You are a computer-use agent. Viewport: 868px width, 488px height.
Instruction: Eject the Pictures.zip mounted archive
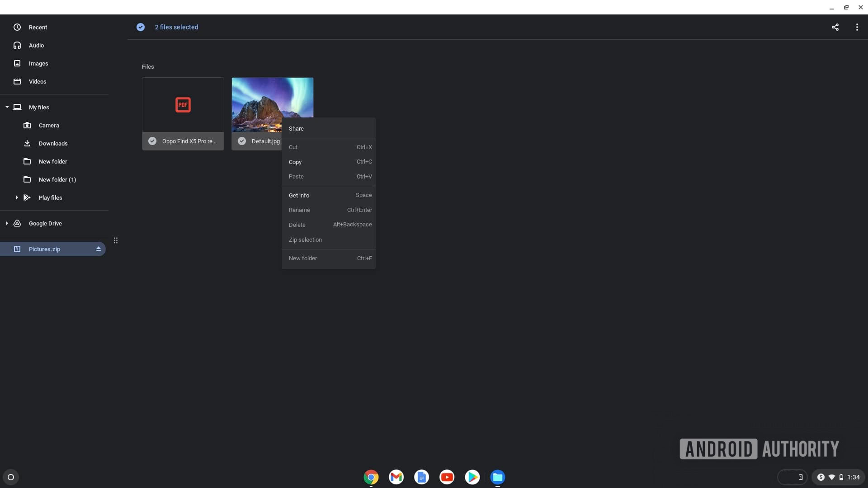tap(97, 249)
